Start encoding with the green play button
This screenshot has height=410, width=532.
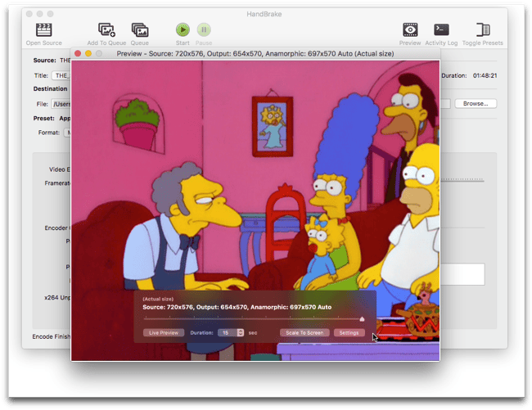pos(183,29)
